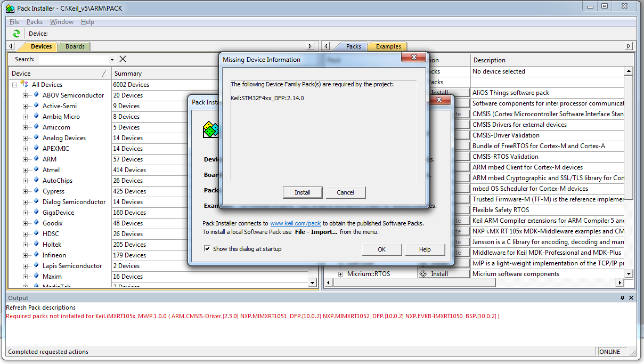This screenshot has height=364, width=644.
Task: Collapse the All Devices tree node
Action: click(x=14, y=85)
